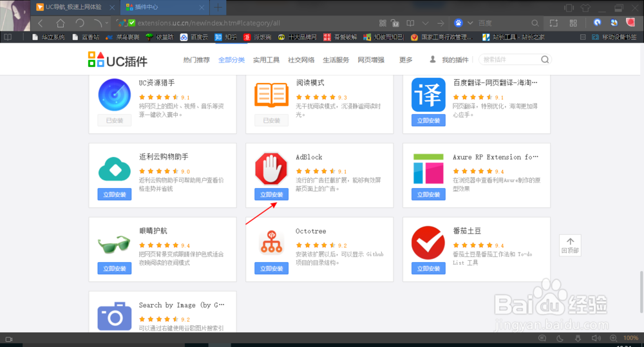Open the 百度云 bookmark

tap(194, 37)
